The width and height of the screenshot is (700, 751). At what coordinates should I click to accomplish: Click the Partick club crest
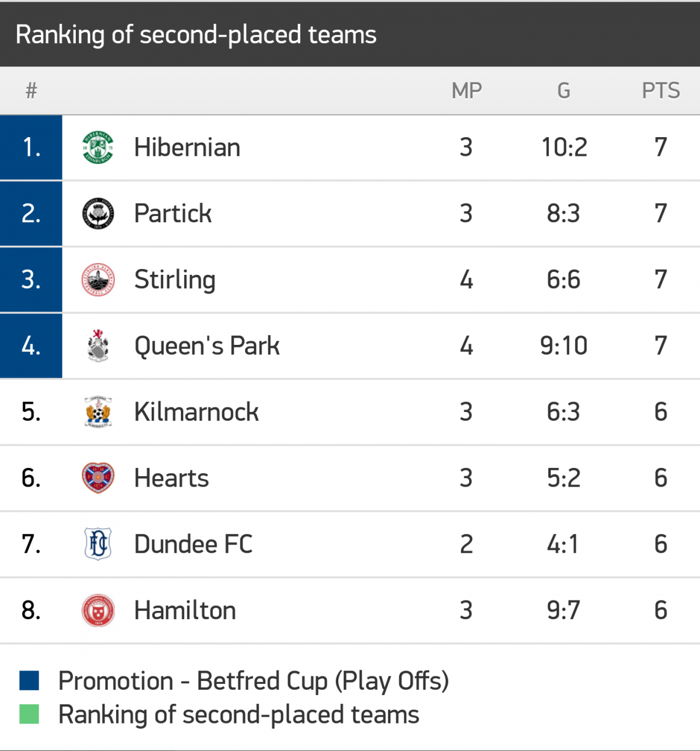[x=98, y=214]
